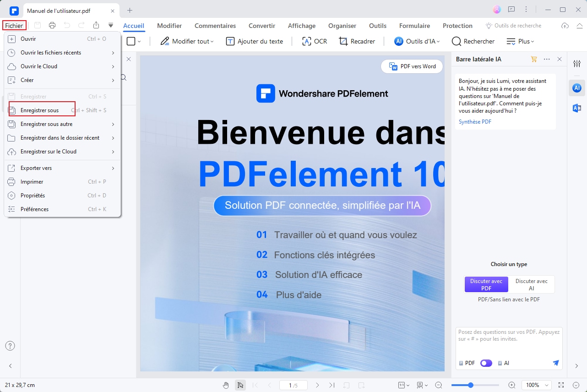
Task: Open the 100% zoom level dropdown
Action: tap(536, 385)
